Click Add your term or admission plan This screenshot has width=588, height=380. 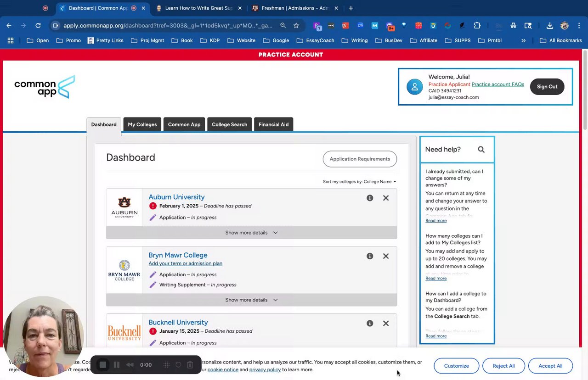185,263
